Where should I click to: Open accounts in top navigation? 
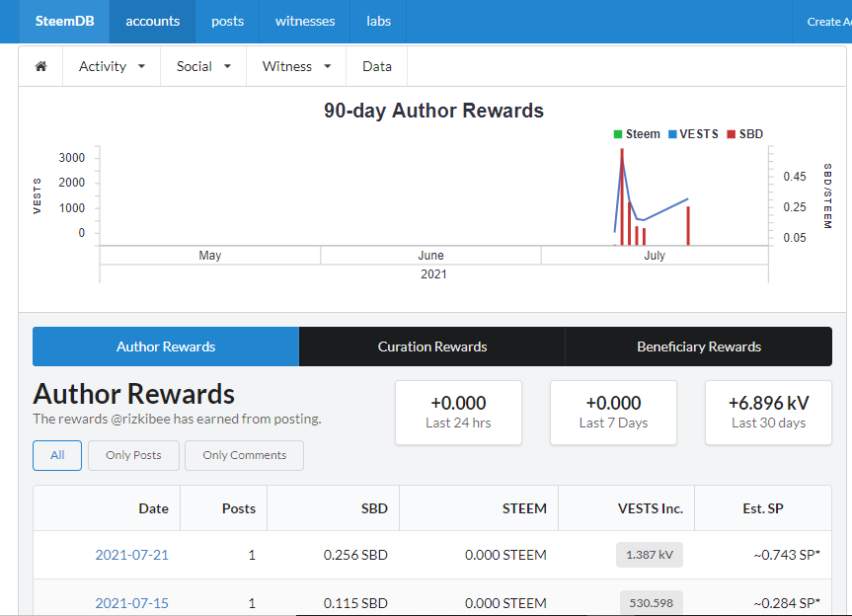point(153,21)
